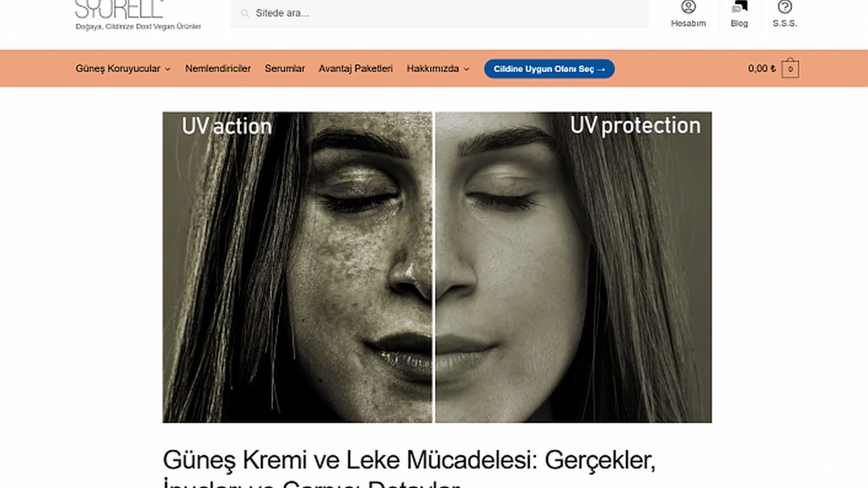Click the 0,00 ₺ cart total
Viewport: 868px width, 488px height.
click(x=762, y=68)
